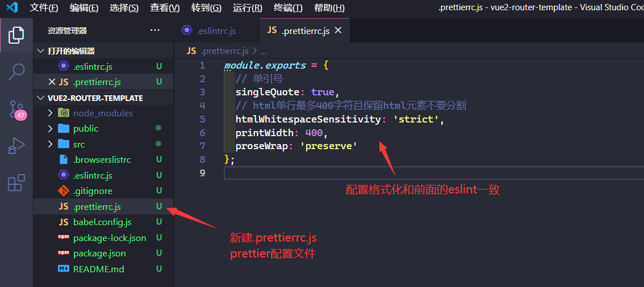
Task: Open the Explorer view in activity bar
Action: [16, 35]
